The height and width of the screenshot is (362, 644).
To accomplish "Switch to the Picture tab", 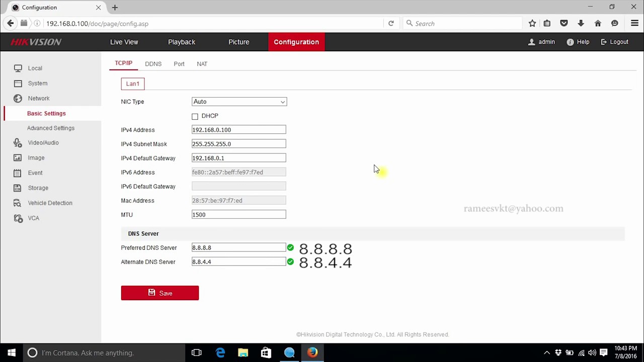I will tap(239, 42).
